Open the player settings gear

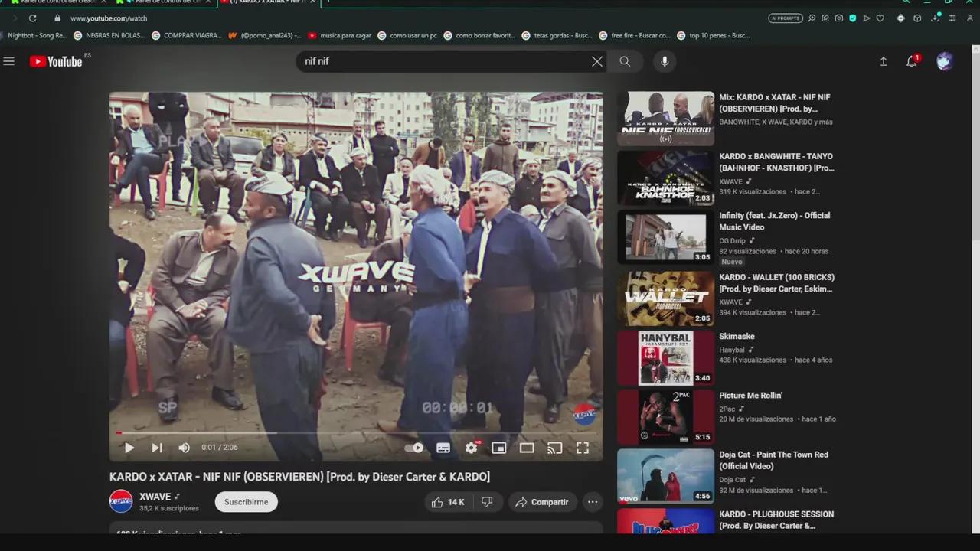point(472,448)
